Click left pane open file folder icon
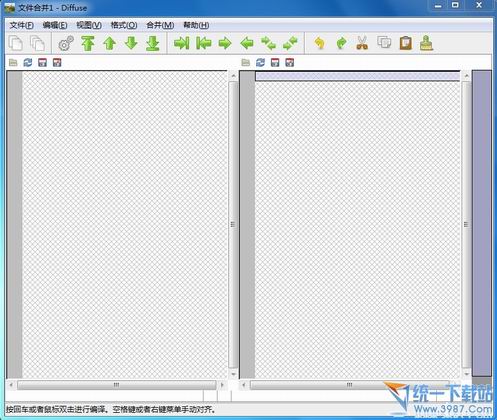The width and height of the screenshot is (497, 420). (13, 62)
